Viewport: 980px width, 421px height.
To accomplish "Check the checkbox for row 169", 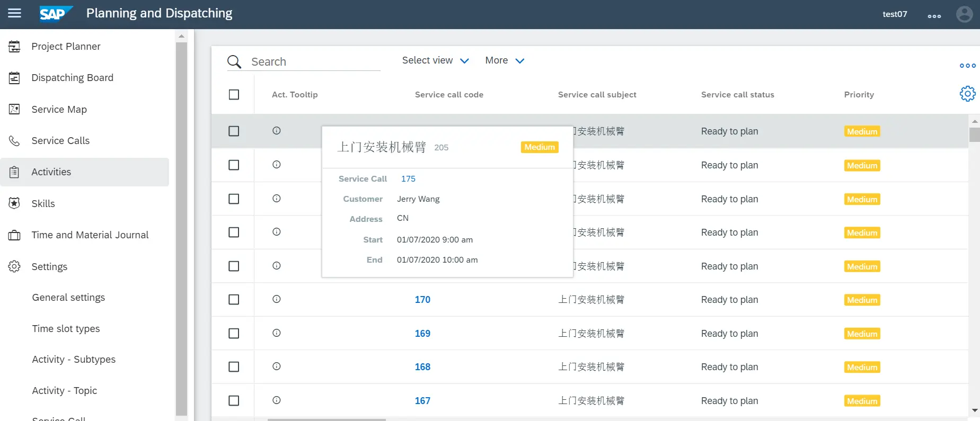I will pyautogui.click(x=234, y=334).
